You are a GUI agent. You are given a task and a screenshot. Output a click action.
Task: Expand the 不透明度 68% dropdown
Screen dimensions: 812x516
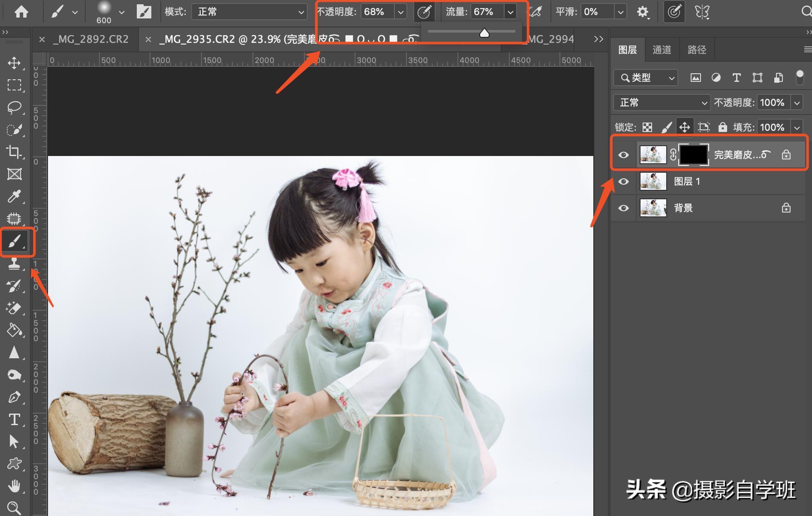(x=400, y=12)
